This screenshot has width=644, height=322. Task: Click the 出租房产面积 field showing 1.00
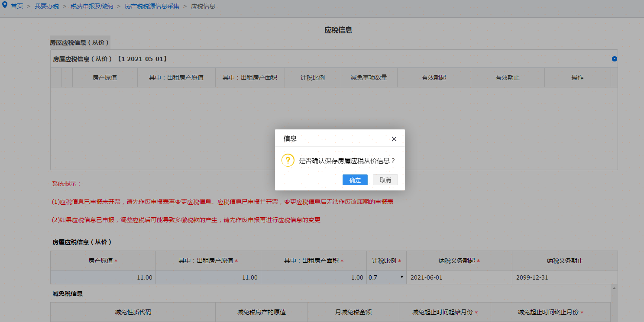click(x=314, y=277)
